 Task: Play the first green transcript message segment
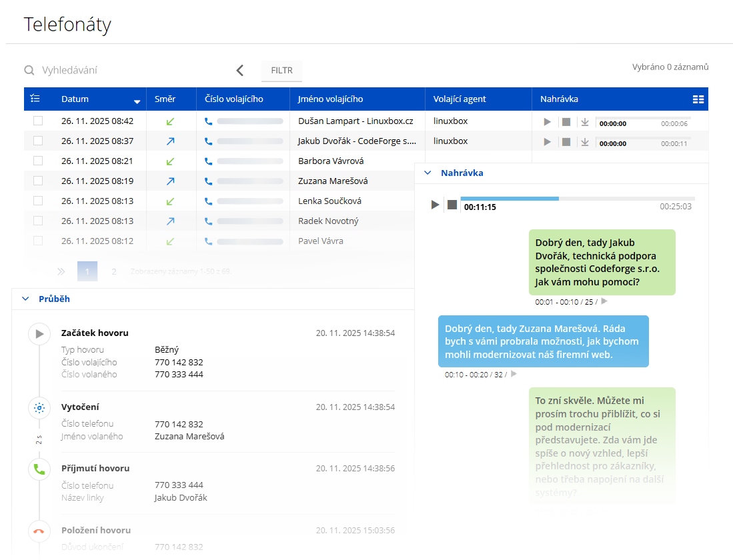coord(604,301)
